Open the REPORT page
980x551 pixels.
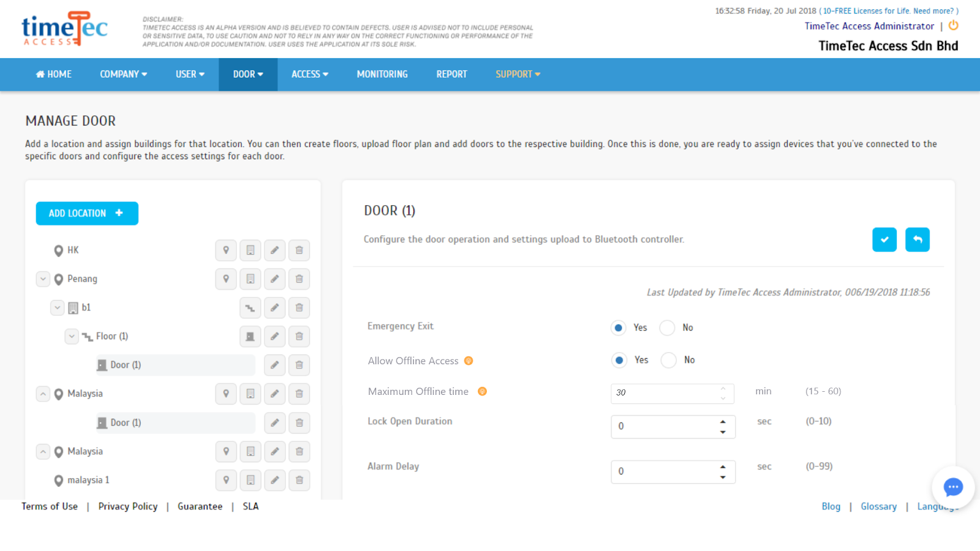pos(452,74)
